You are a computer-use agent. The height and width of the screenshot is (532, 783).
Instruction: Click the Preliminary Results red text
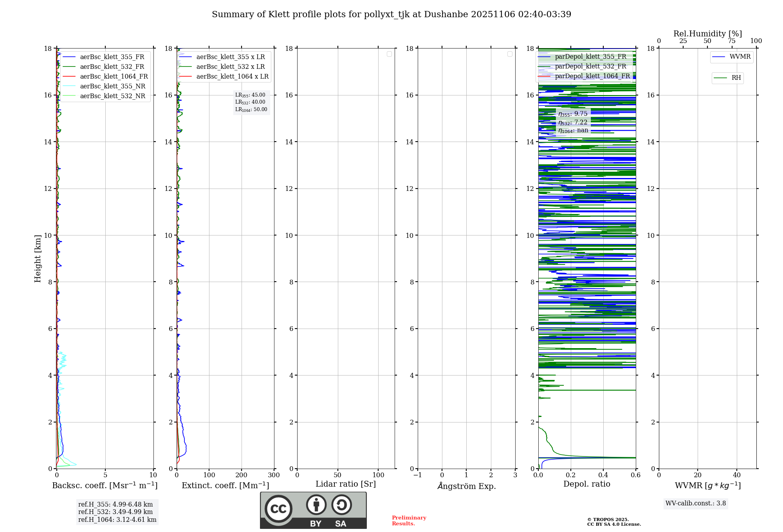pos(409,521)
